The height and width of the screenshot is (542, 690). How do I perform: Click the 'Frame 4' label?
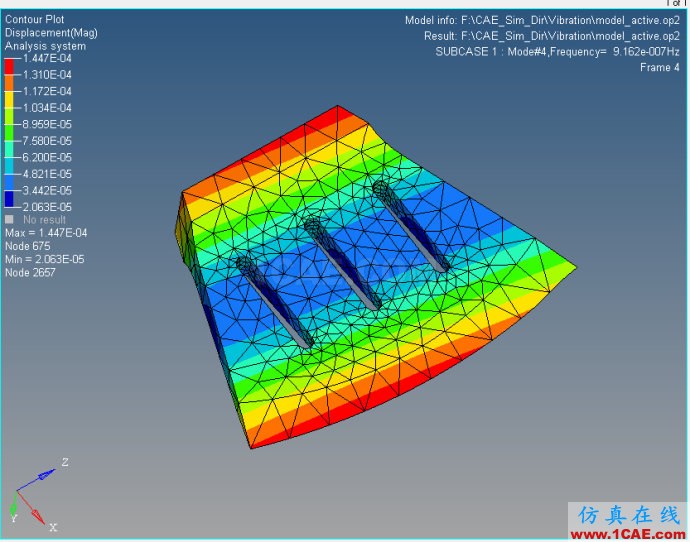pyautogui.click(x=660, y=68)
